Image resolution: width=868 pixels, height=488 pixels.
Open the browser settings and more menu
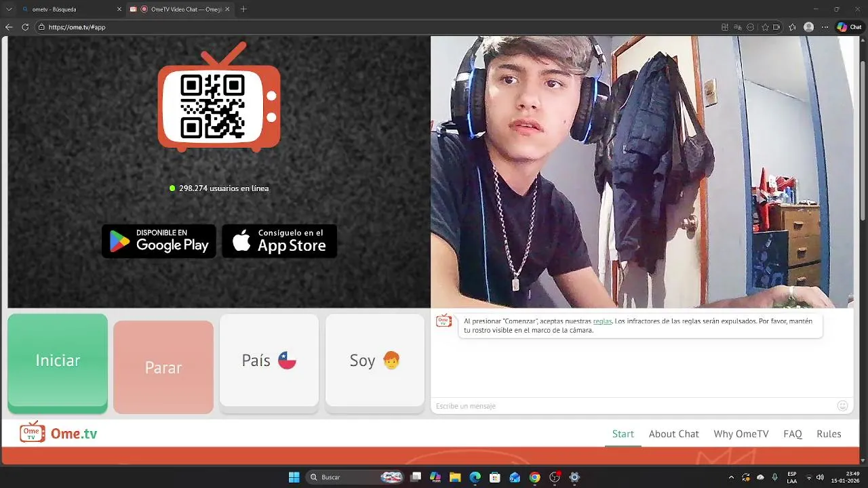click(x=825, y=27)
